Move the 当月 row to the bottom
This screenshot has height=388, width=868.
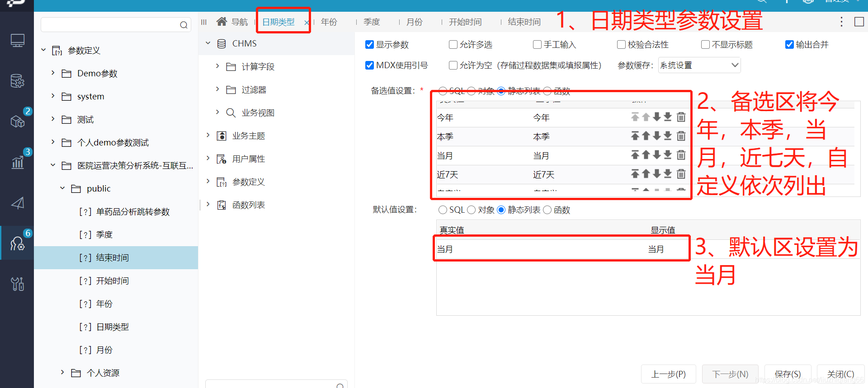668,155
